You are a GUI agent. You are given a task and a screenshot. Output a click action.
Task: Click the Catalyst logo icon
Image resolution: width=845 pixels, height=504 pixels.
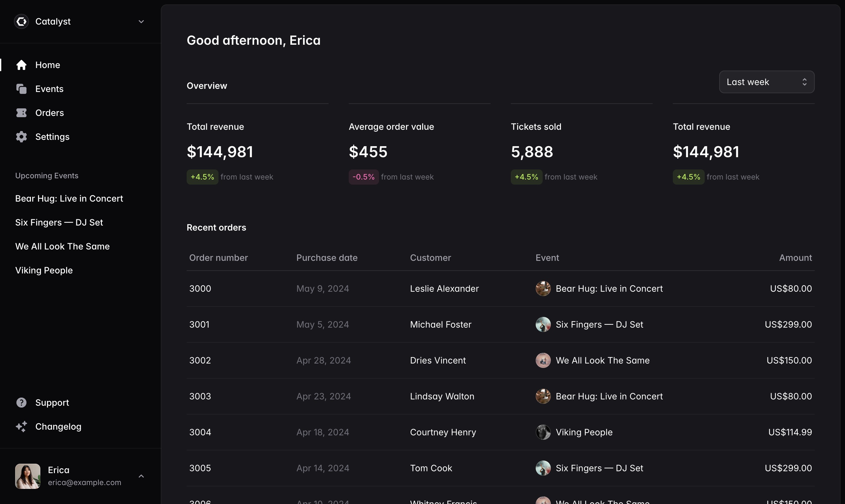(21, 22)
